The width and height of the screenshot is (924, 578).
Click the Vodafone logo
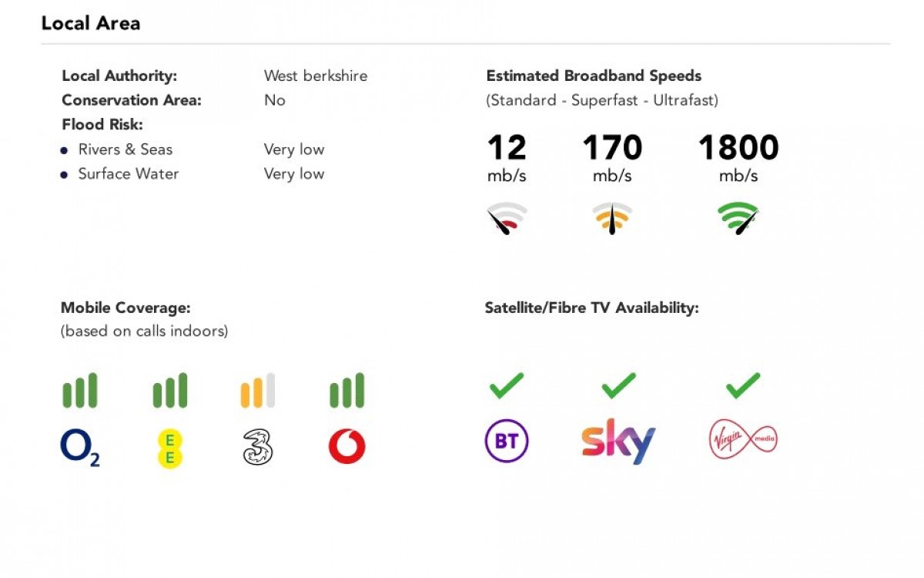tap(346, 447)
